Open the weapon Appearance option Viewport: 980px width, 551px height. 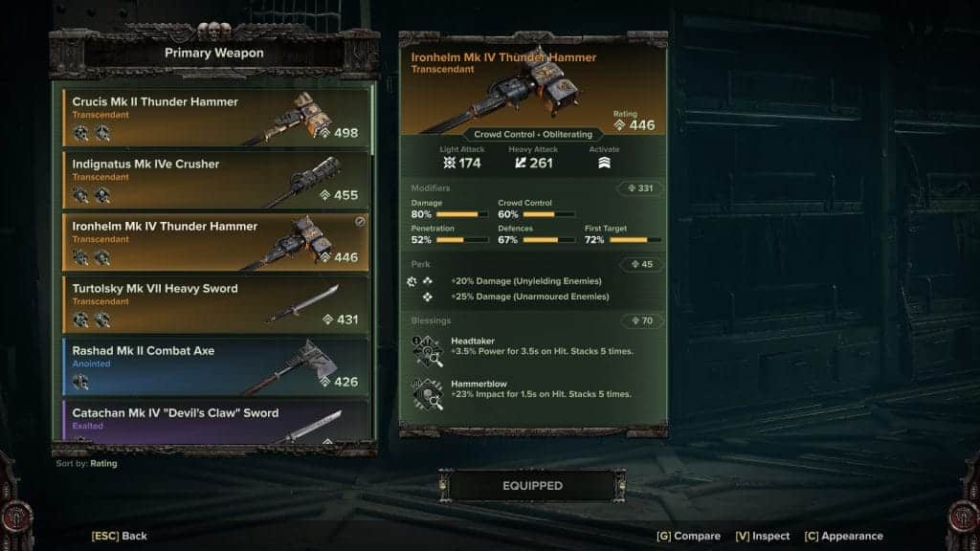(x=844, y=536)
